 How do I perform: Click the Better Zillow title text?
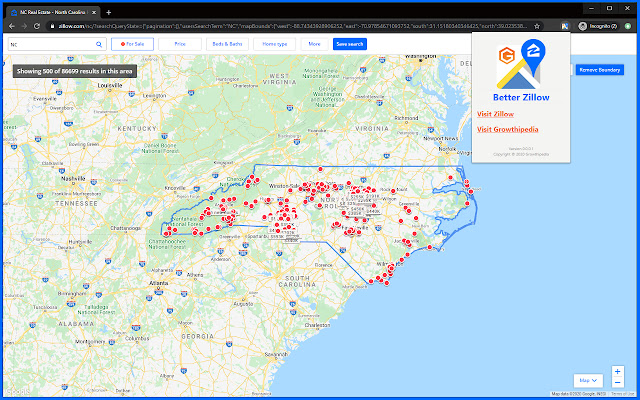click(521, 98)
